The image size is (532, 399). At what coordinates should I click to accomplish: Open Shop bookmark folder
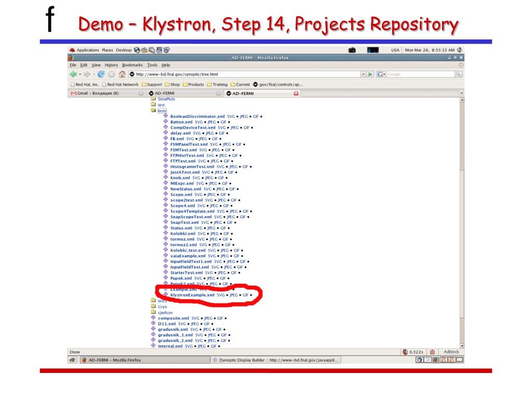pos(172,85)
